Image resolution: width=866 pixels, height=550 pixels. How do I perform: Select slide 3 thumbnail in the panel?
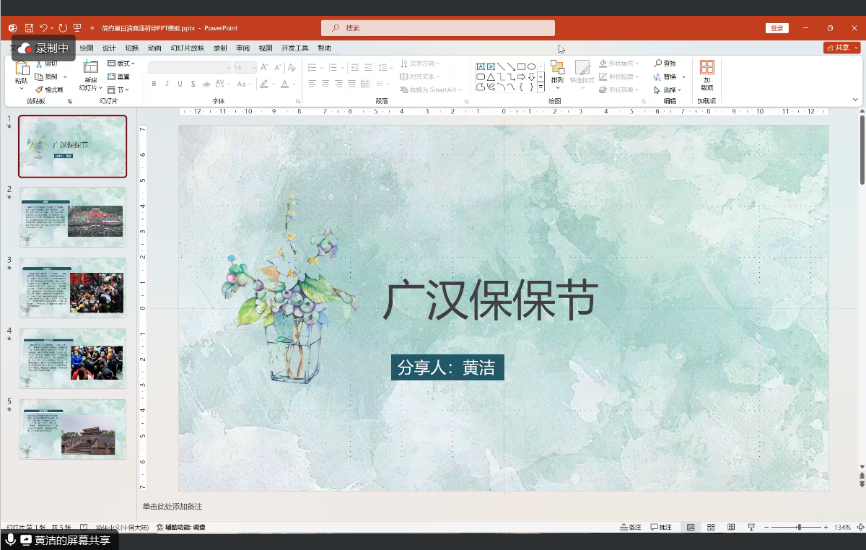tap(73, 287)
